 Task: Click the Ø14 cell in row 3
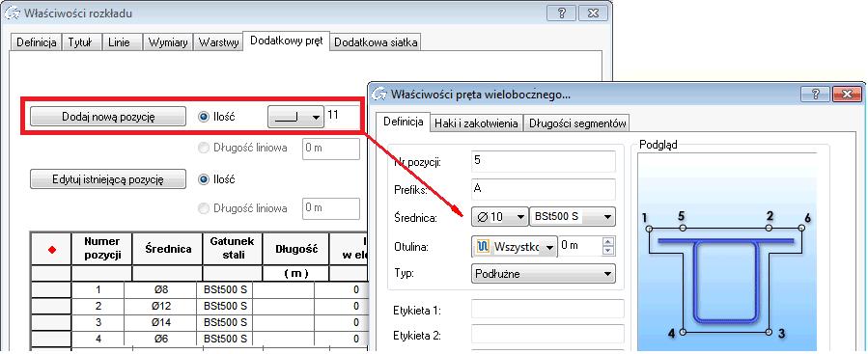coord(160,322)
